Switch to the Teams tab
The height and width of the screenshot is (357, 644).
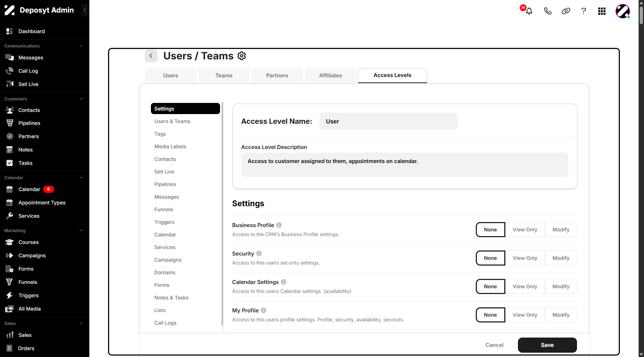coord(224,76)
